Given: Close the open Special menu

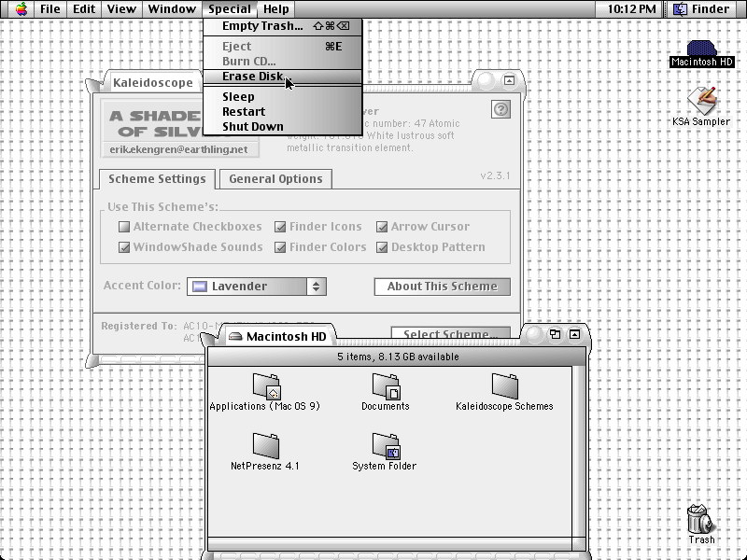Looking at the screenshot, I should (x=229, y=9).
